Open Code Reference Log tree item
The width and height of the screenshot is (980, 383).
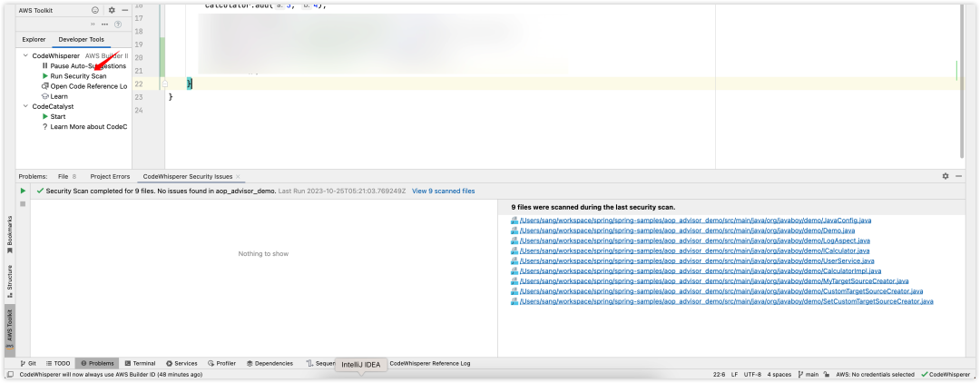[x=84, y=86]
